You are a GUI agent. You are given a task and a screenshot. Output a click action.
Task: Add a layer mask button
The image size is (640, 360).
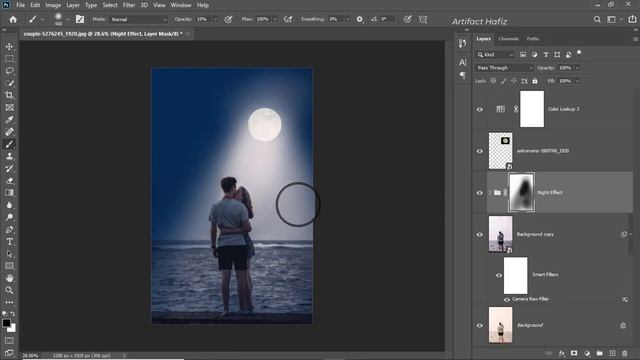(574, 353)
